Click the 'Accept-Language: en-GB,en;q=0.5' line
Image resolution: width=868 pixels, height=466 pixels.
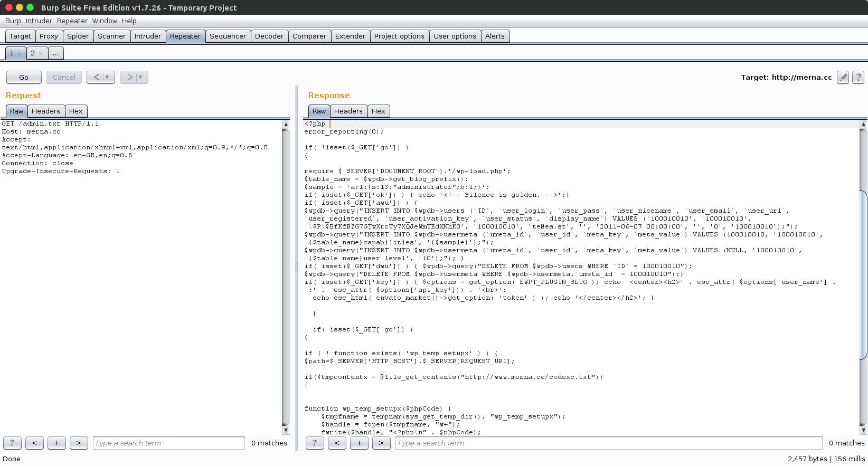(67, 156)
